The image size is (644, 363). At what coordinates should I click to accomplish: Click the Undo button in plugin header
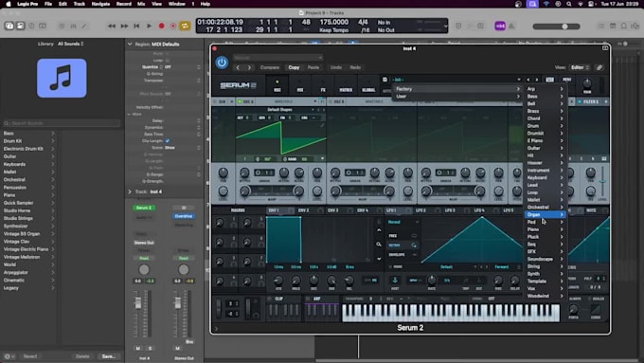pyautogui.click(x=336, y=67)
